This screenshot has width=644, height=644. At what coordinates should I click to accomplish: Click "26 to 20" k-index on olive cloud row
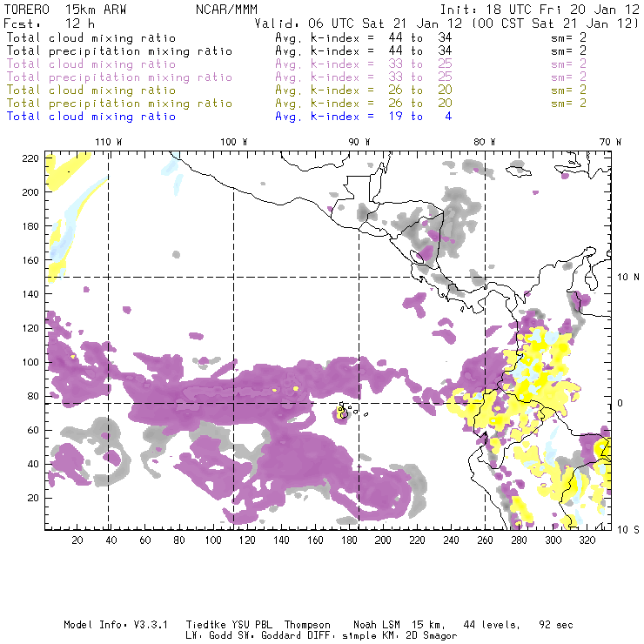coord(420,91)
